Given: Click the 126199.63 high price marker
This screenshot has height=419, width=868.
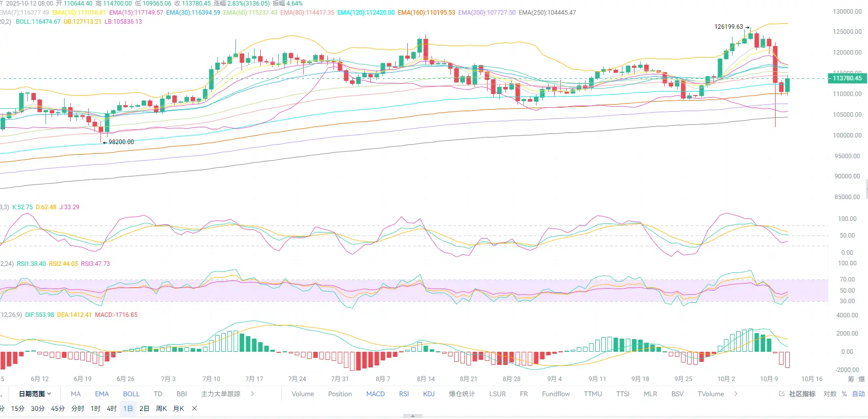Looking at the screenshot, I should (x=729, y=27).
